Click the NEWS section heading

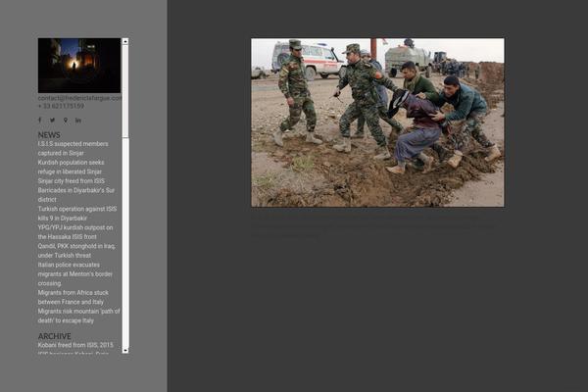(x=49, y=134)
